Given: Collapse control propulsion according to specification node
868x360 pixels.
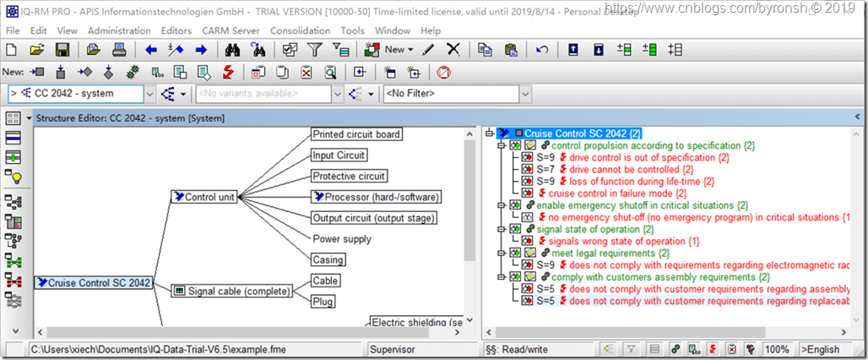Looking at the screenshot, I should point(501,145).
